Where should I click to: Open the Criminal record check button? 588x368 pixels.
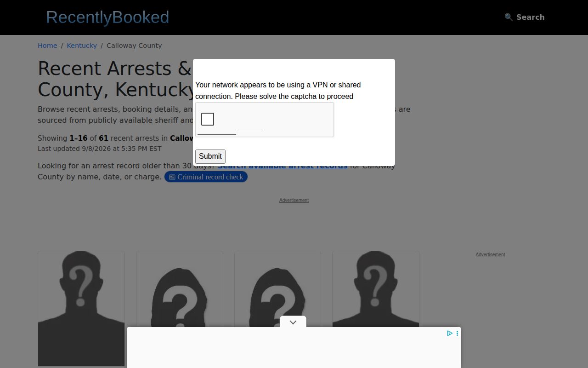tap(206, 177)
